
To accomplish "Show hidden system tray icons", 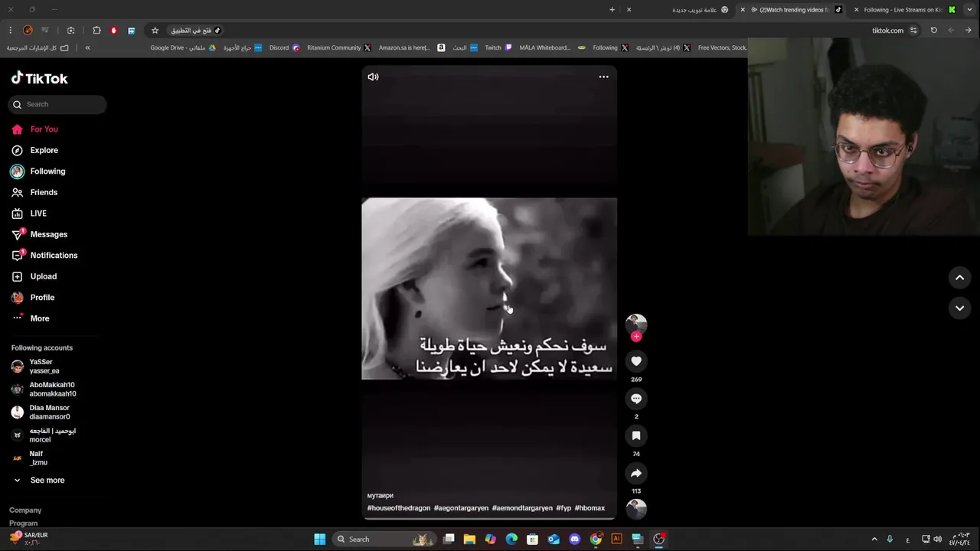I will point(874,540).
